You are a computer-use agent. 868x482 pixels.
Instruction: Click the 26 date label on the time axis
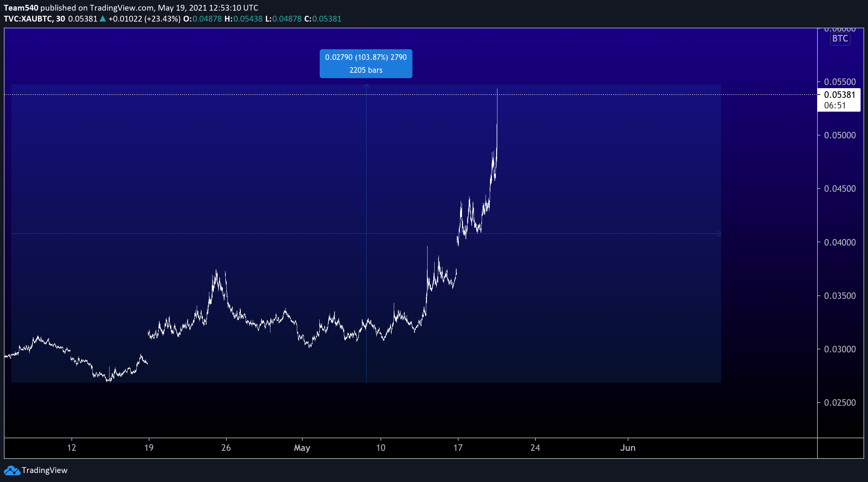click(226, 448)
